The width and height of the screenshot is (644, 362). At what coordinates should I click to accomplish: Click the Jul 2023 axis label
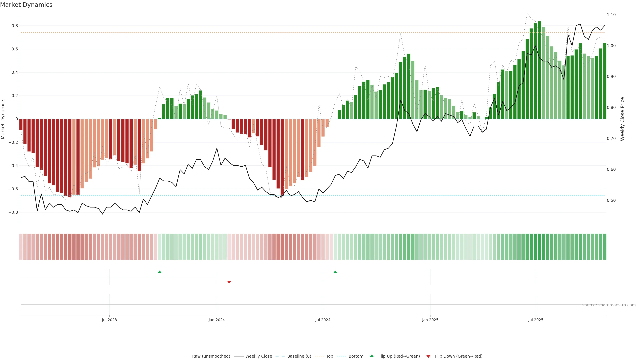(x=109, y=320)
